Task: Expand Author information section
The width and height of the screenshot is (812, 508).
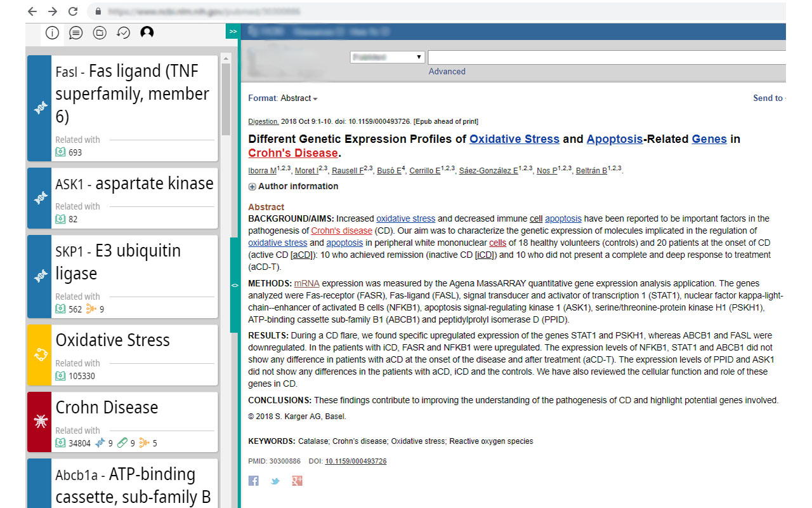Action: [293, 186]
